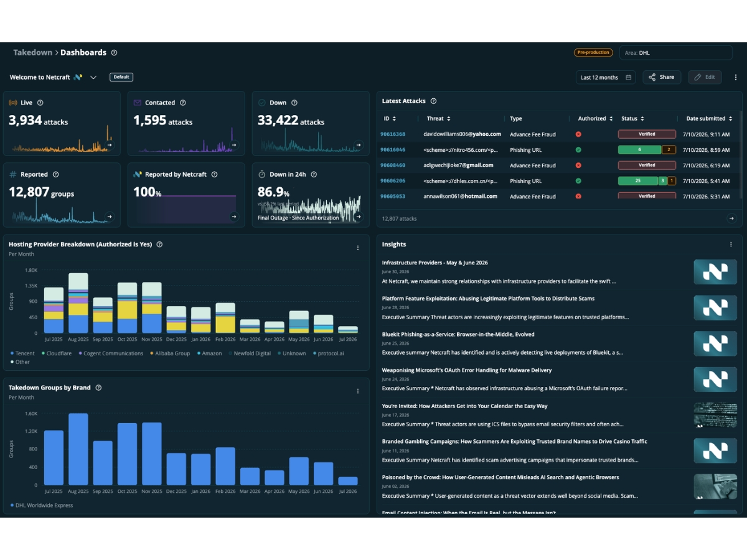Click thumbnail of You're Invited calendar article
The width and height of the screenshot is (747, 560).
pos(715,415)
